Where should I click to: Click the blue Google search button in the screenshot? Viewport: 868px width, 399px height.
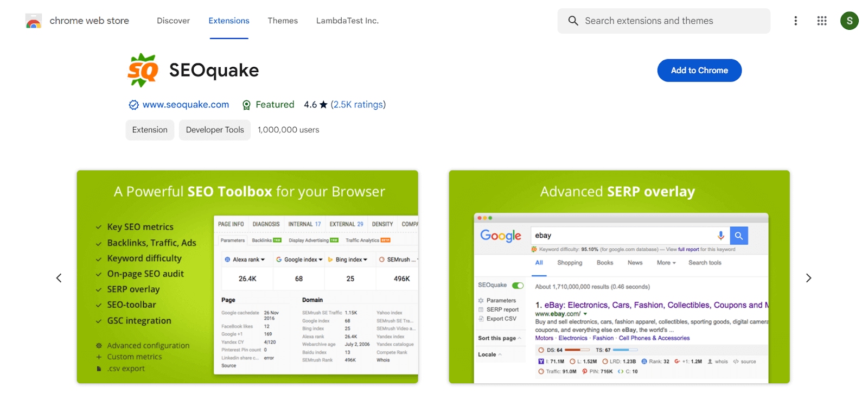739,236
